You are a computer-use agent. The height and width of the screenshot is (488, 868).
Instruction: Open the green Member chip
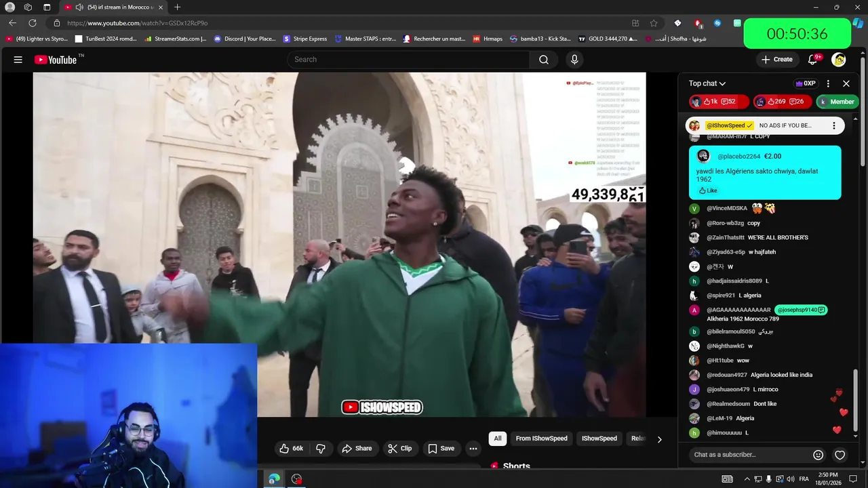(837, 102)
